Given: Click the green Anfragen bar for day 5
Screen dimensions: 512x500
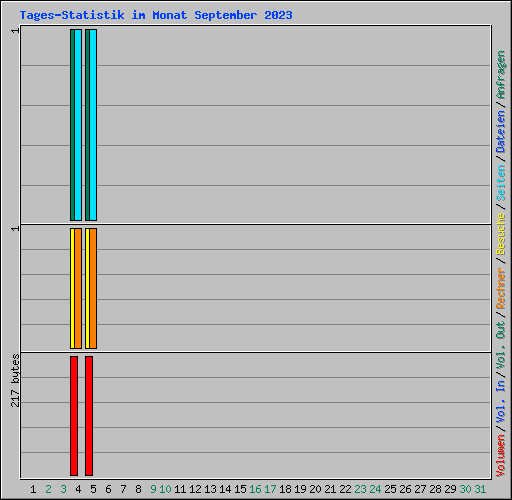Looking at the screenshot, I should coord(87,125).
